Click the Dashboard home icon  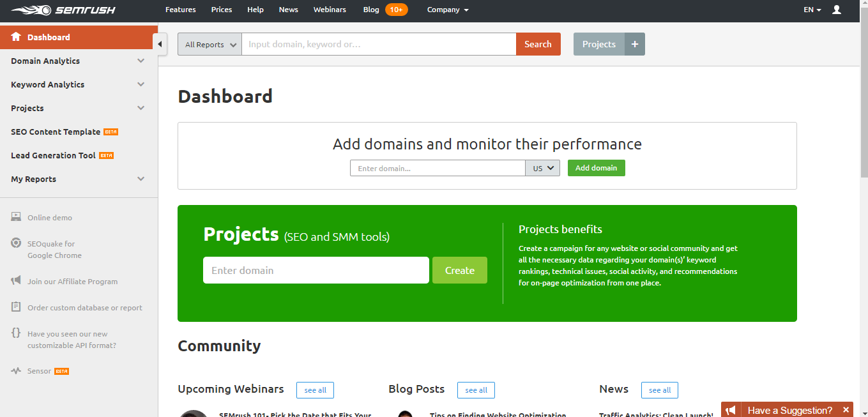tap(16, 37)
